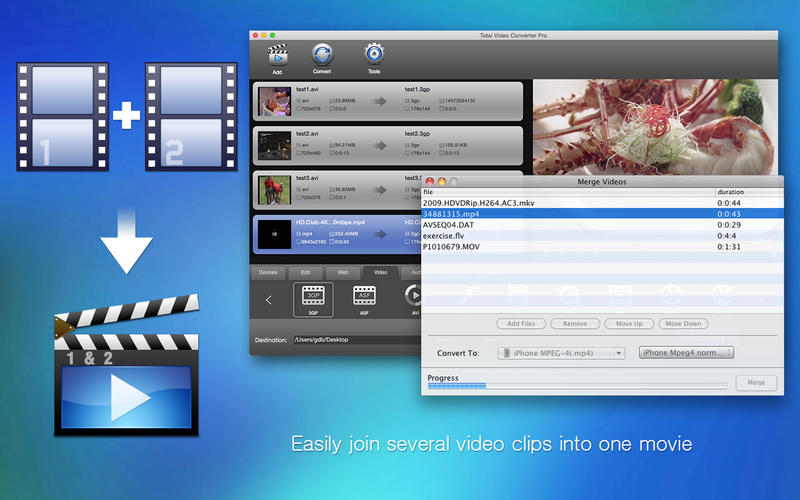The image size is (800, 500).
Task: Click the Merge button
Action: coord(756,383)
